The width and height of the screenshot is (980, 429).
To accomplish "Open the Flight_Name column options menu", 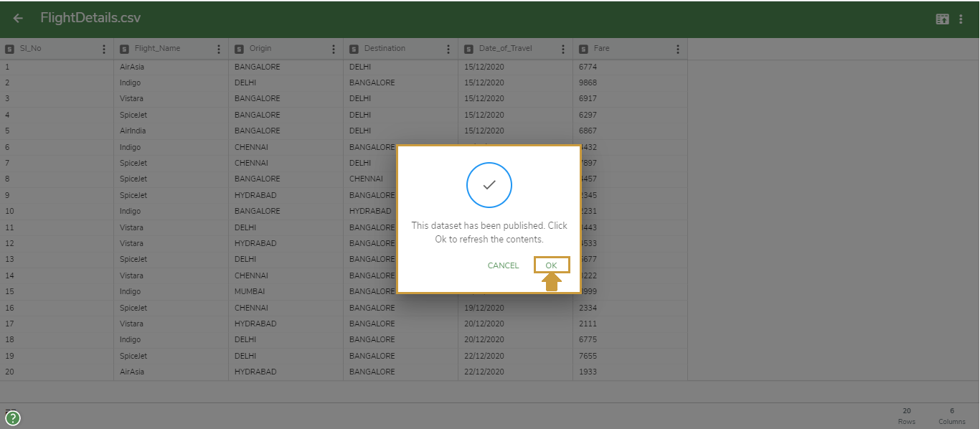I will (219, 48).
